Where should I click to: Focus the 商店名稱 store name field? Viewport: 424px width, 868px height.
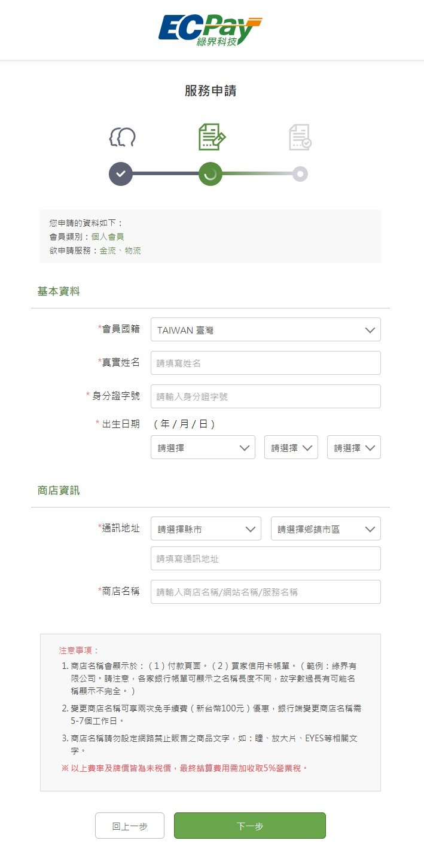click(x=266, y=592)
